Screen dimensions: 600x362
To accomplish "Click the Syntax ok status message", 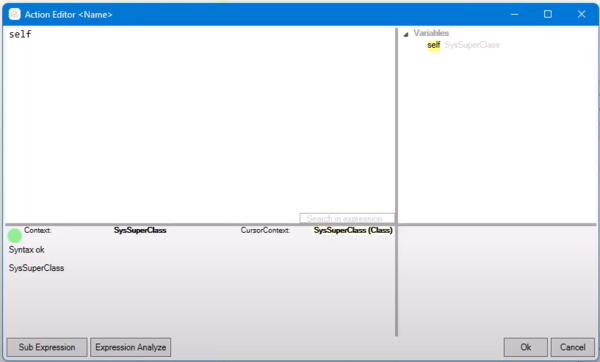I will 26,250.
